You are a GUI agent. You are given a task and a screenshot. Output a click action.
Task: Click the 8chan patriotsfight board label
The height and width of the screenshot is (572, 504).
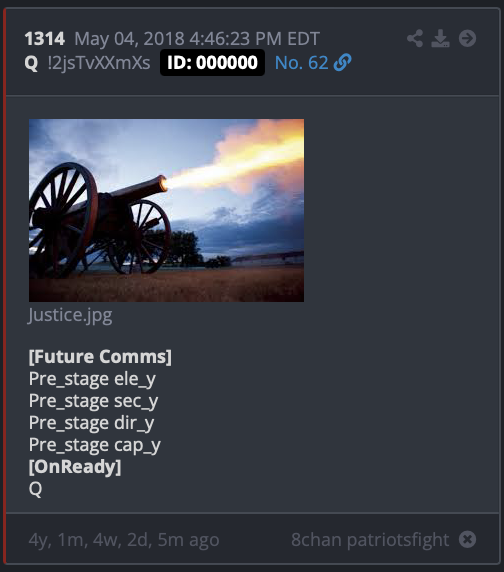tap(370, 540)
